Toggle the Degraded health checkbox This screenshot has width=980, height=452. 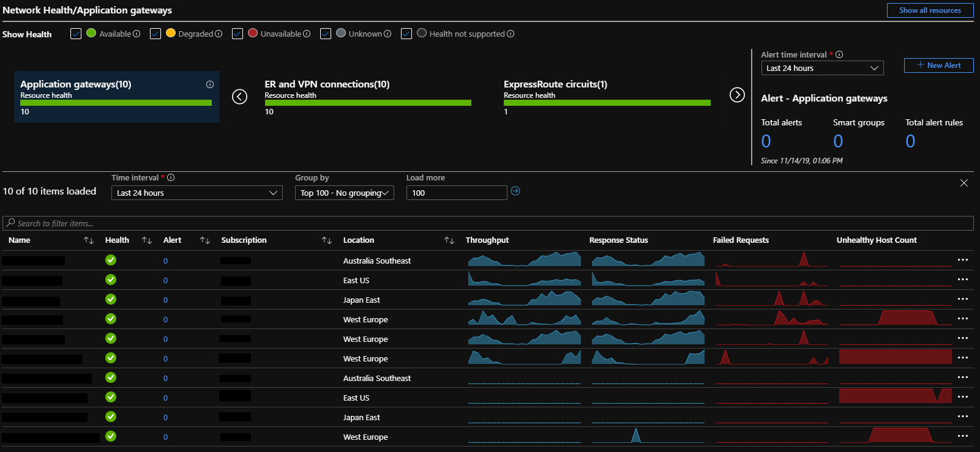point(155,34)
